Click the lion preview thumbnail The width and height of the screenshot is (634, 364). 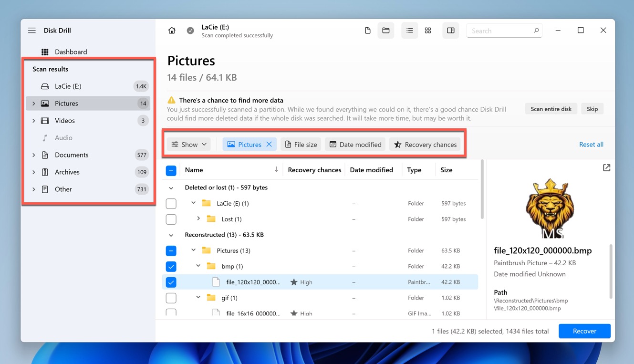coord(550,208)
